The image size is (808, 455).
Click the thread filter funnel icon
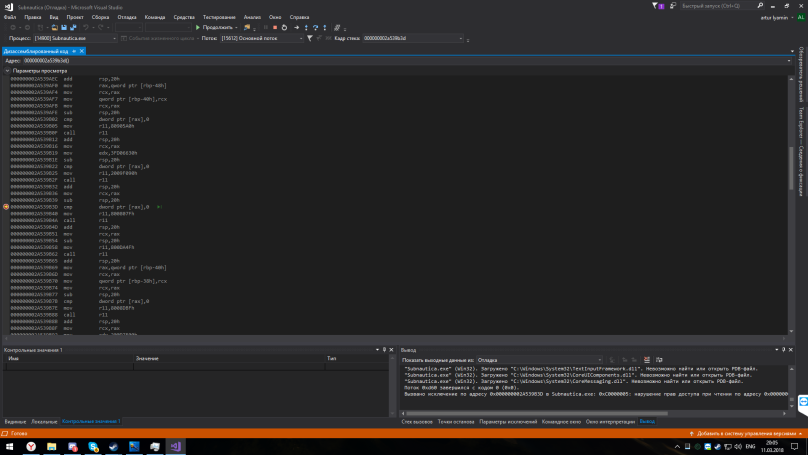click(x=310, y=38)
